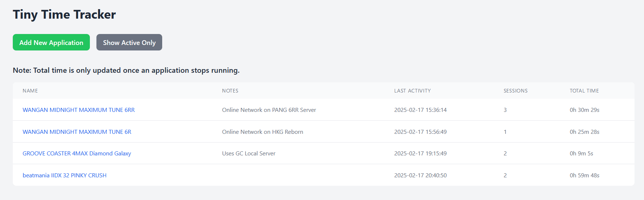
Task: Click the TOTAL TIME column header
Action: coord(584,91)
